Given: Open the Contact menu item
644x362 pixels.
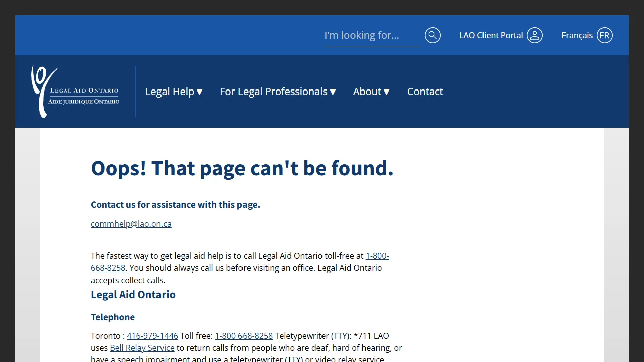Looking at the screenshot, I should click(425, 92).
